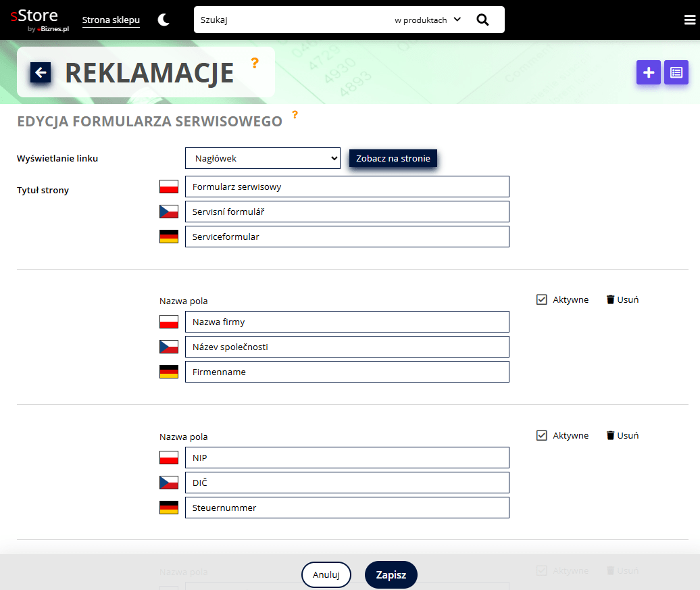Open the hamburger menu

point(689,20)
